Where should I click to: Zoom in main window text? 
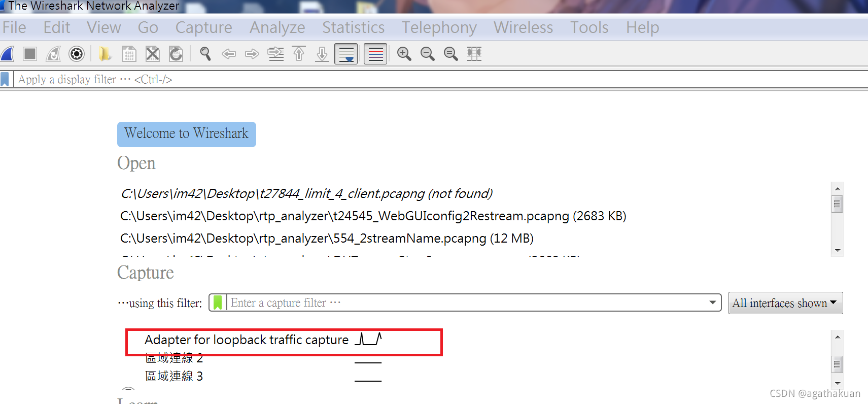point(404,53)
